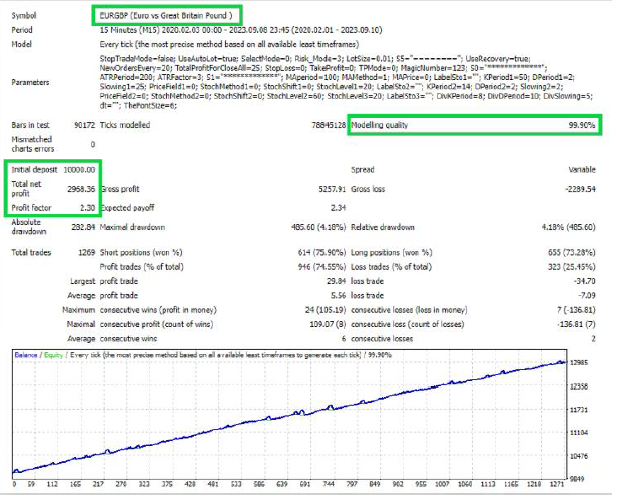Viewport: 617px width, 497px height.
Task: Click the EURUSD symbol name box
Action: tap(166, 15)
